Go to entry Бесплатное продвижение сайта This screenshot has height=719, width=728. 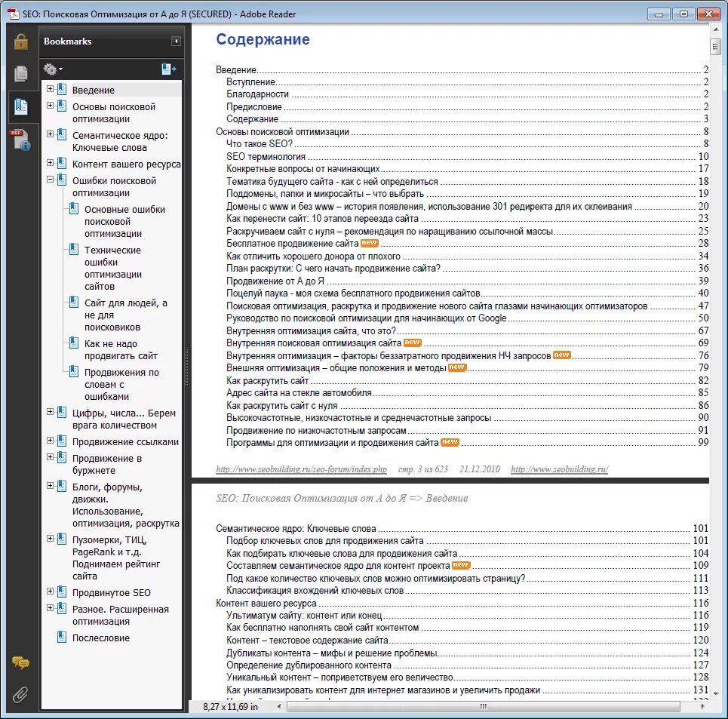tap(293, 244)
